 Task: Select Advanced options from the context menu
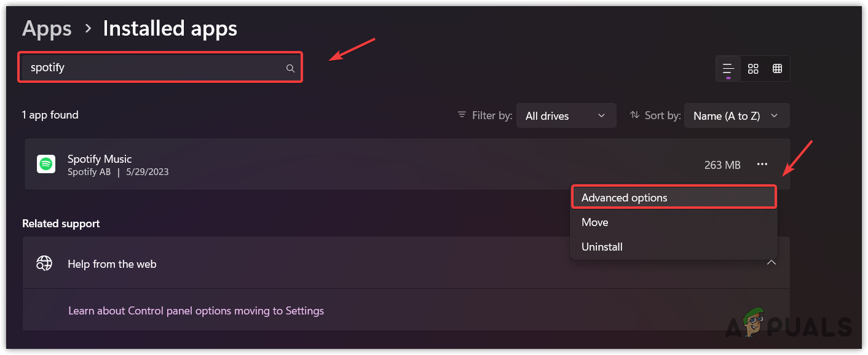pyautogui.click(x=673, y=198)
